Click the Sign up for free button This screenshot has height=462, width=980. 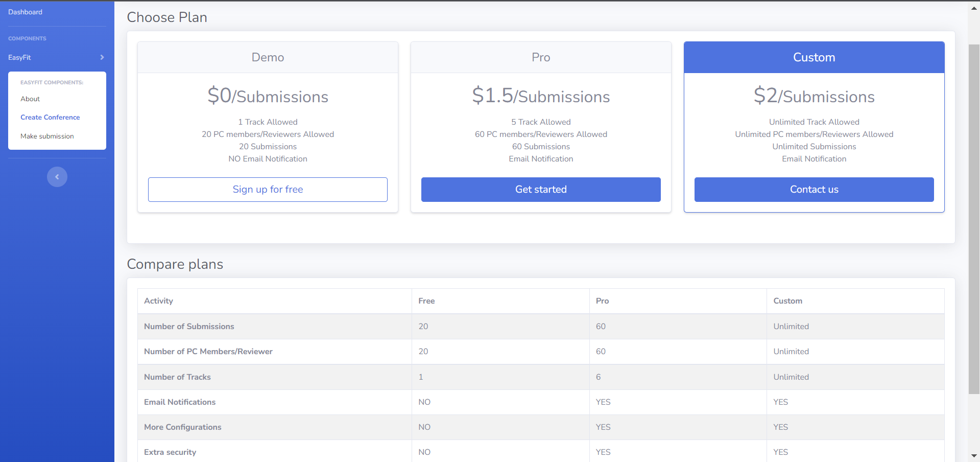click(268, 190)
